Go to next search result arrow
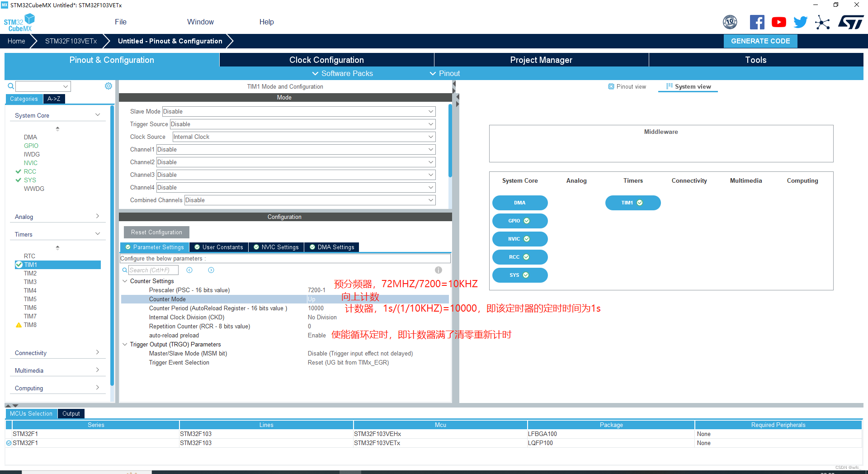 coord(211,270)
